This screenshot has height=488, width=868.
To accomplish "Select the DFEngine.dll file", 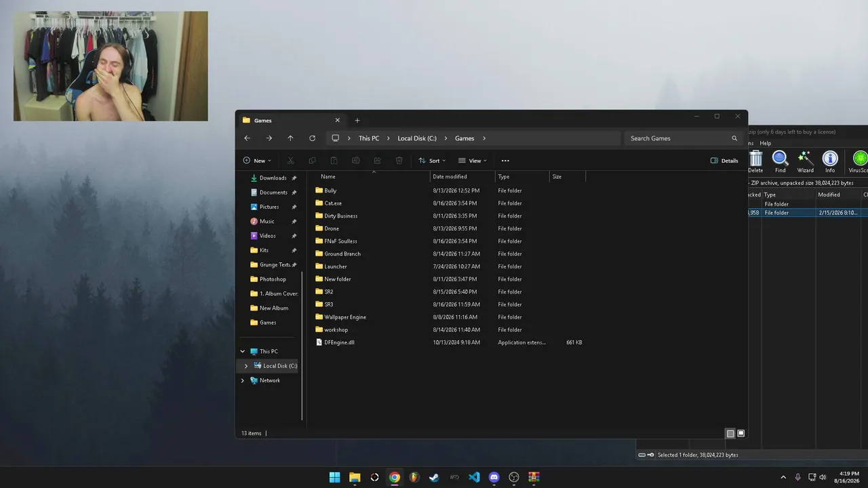I will 339,343.
